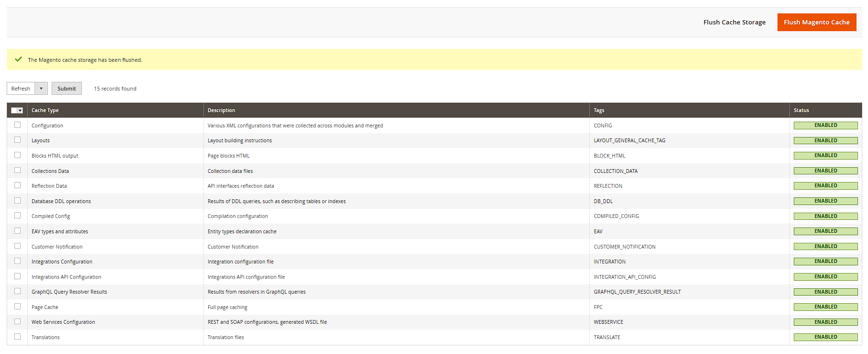Tick the Web Services Configuration checkbox

pos(18,321)
